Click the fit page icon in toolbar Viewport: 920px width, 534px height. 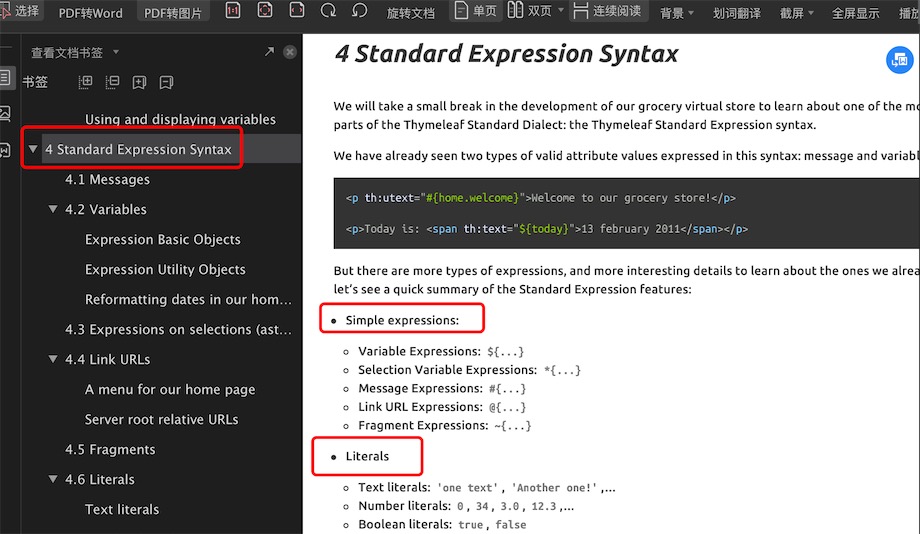point(265,10)
